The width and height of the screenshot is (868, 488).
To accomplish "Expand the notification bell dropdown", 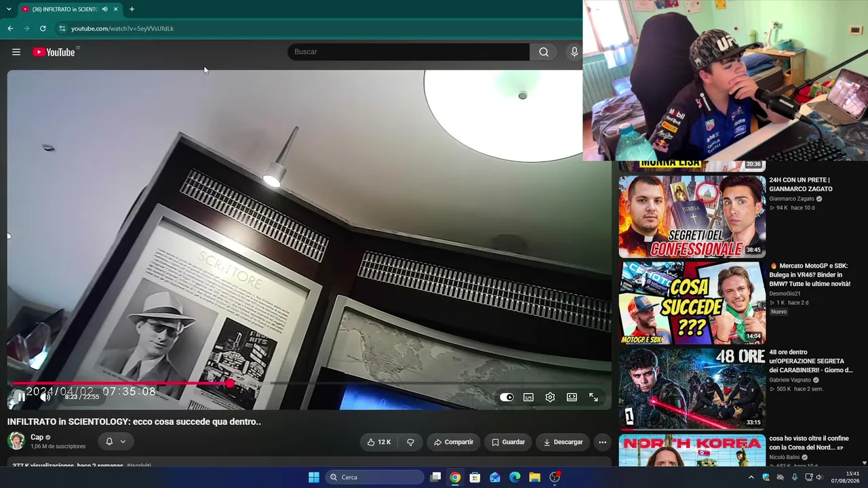I will tap(115, 442).
